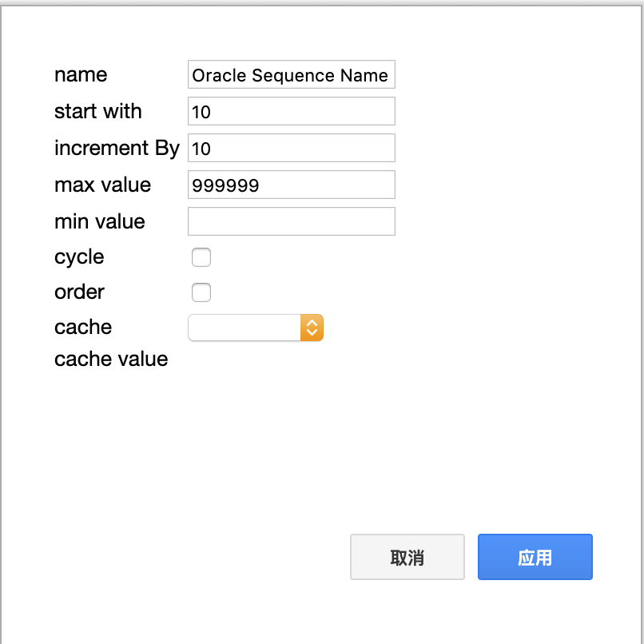Click the empty min value field
The height and width of the screenshot is (644, 644).
point(291,221)
